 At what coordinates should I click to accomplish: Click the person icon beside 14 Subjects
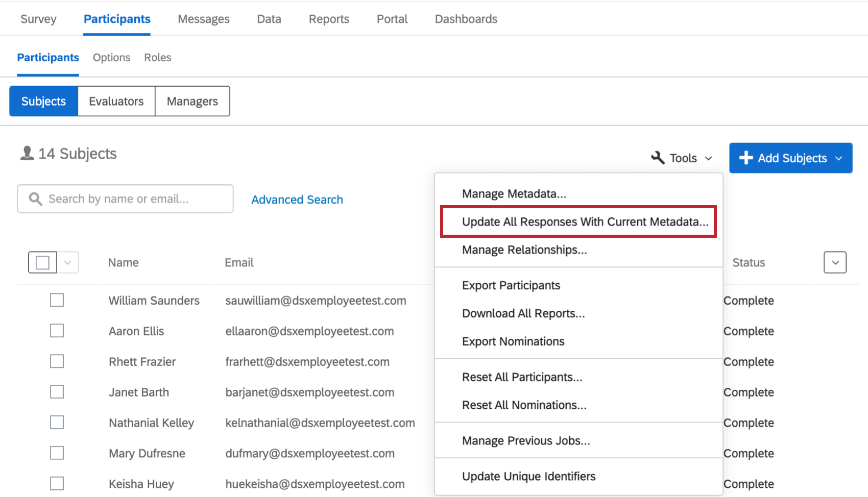click(26, 153)
